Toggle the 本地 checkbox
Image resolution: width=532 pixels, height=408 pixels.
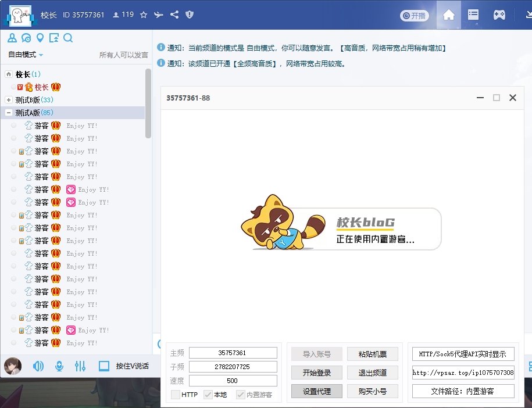click(208, 395)
